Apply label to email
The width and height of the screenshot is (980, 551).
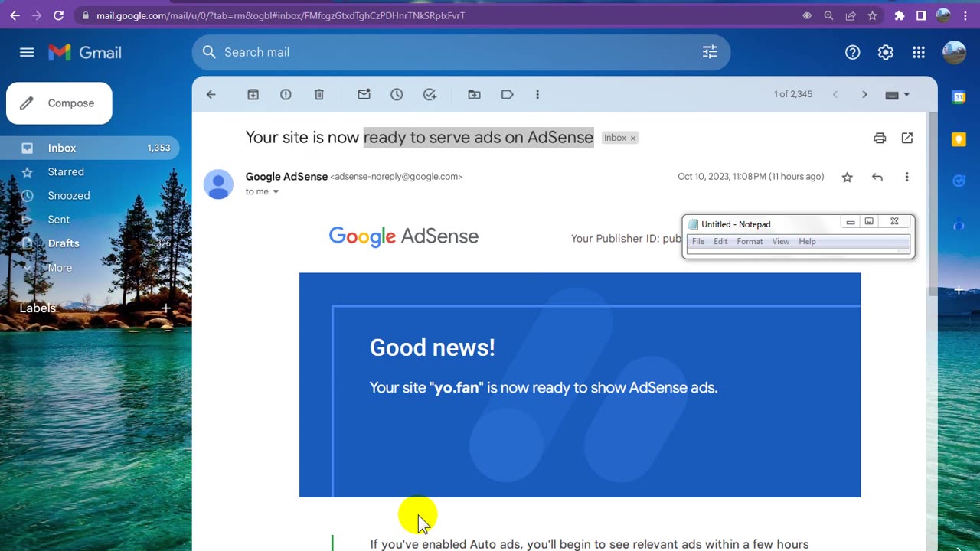coord(507,94)
